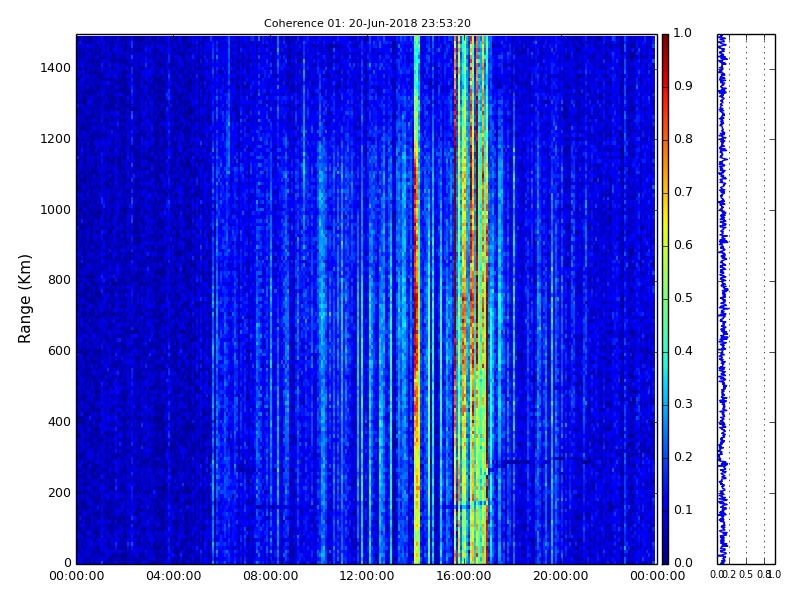Click the blue coherence profile line in the side plot

tap(722, 299)
